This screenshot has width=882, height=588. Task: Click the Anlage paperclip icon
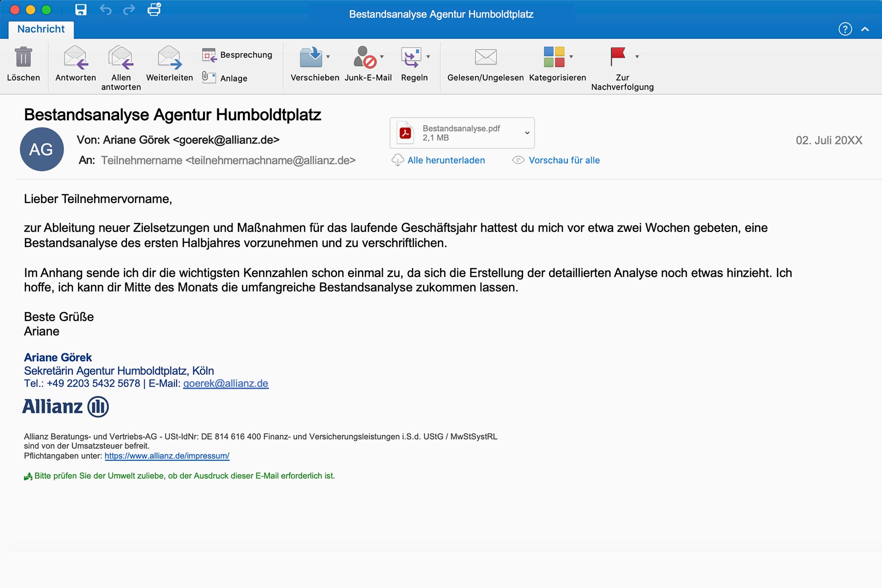coord(209,77)
